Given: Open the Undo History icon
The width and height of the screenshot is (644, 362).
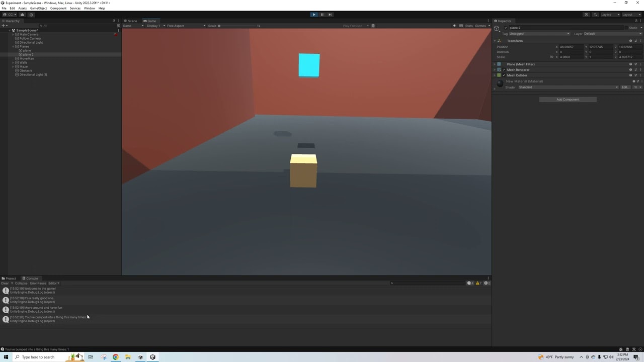Looking at the screenshot, I should click(586, 15).
